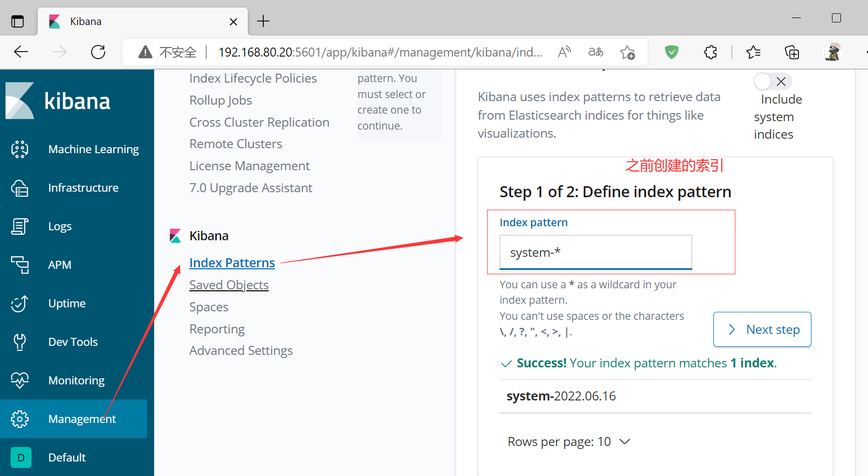The image size is (868, 476).
Task: Open tab actions menu icon
Action: click(18, 22)
